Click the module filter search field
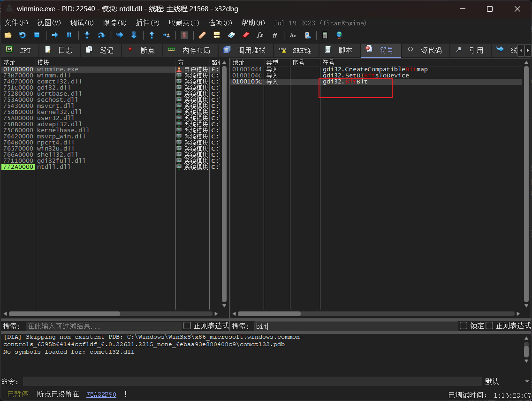532x401 pixels. tap(104, 326)
